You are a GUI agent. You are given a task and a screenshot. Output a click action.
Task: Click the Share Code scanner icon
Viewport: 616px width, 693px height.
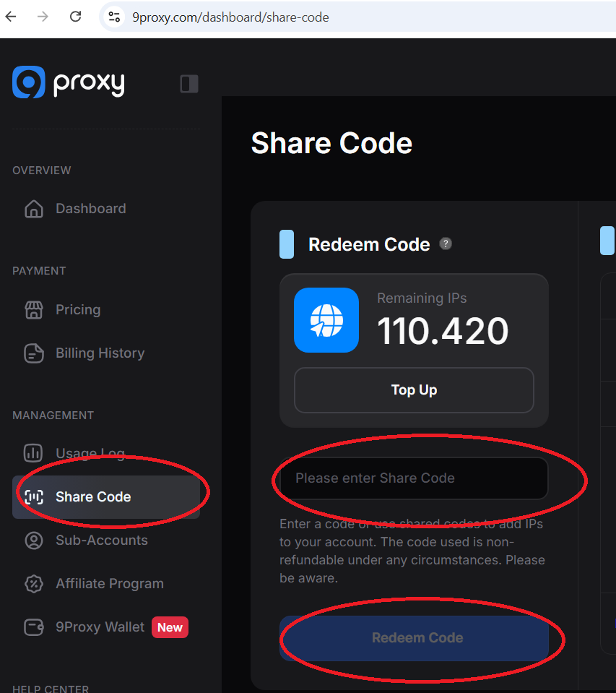click(x=33, y=497)
